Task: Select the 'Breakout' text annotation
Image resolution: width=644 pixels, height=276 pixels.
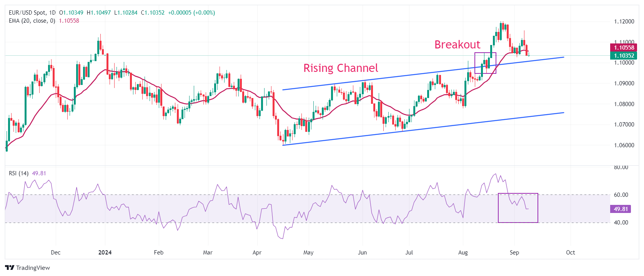Action: coord(457,45)
